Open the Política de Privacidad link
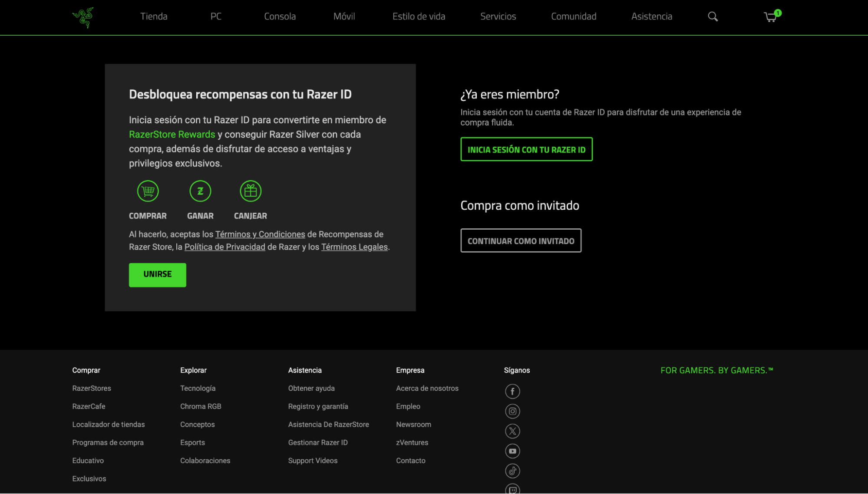Screen dimensions: 868x494 [x=224, y=247]
